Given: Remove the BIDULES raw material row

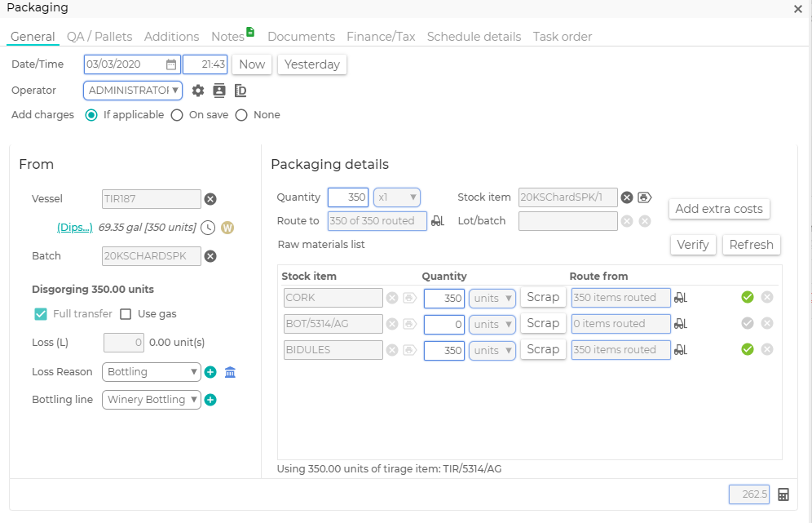Looking at the screenshot, I should 767,349.
